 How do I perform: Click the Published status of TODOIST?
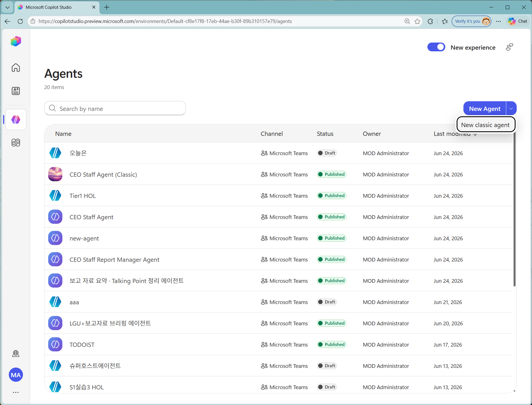[x=331, y=345]
